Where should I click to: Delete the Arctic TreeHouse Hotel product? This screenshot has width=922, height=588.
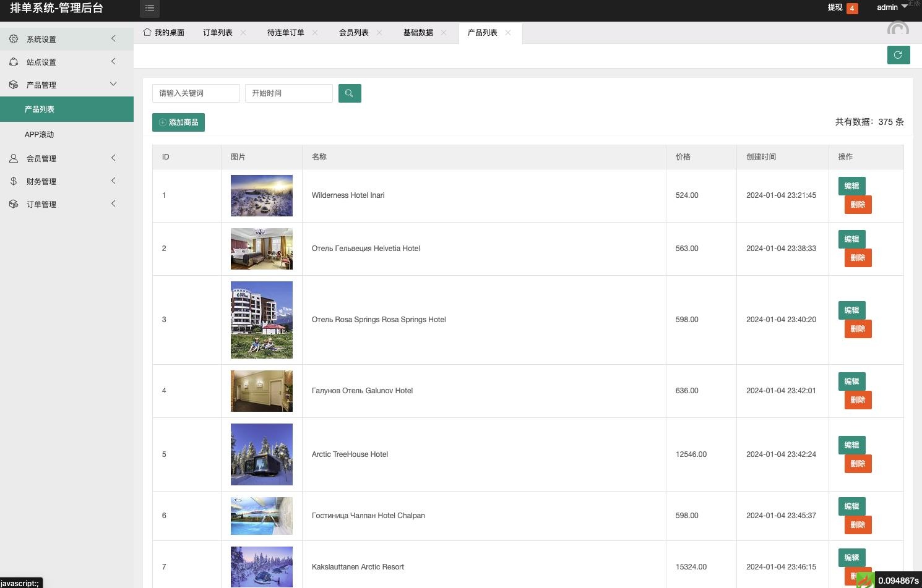[858, 464]
